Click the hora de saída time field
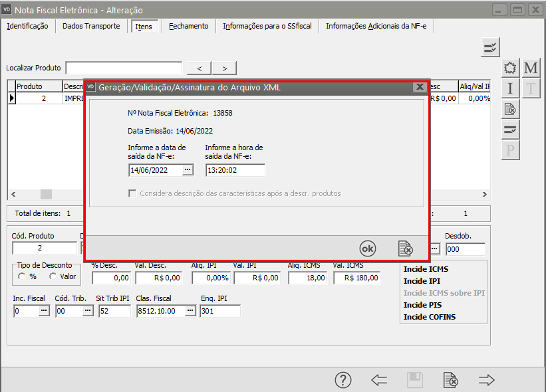This screenshot has height=392, width=546. [x=235, y=170]
